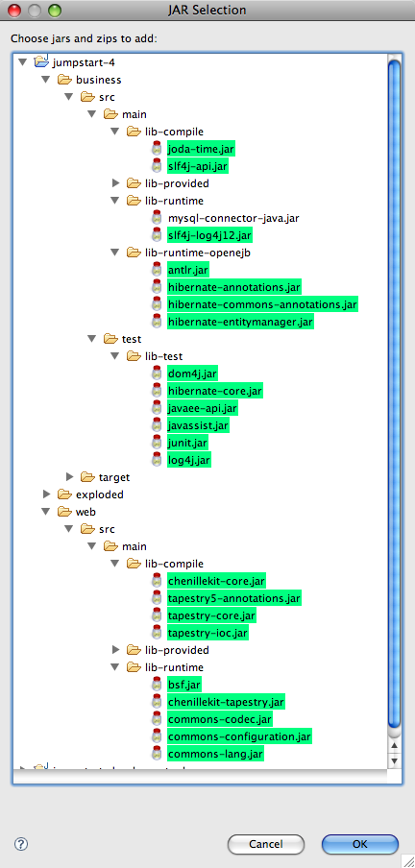Image resolution: width=415 pixels, height=868 pixels.
Task: Click the jar icon beside joda-time.jar
Action: tap(157, 149)
